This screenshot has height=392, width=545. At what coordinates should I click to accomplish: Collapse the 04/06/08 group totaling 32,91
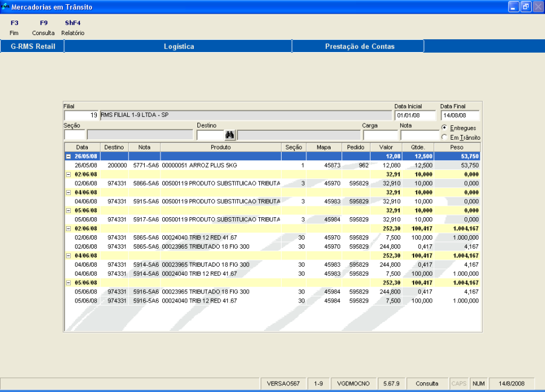click(68, 193)
